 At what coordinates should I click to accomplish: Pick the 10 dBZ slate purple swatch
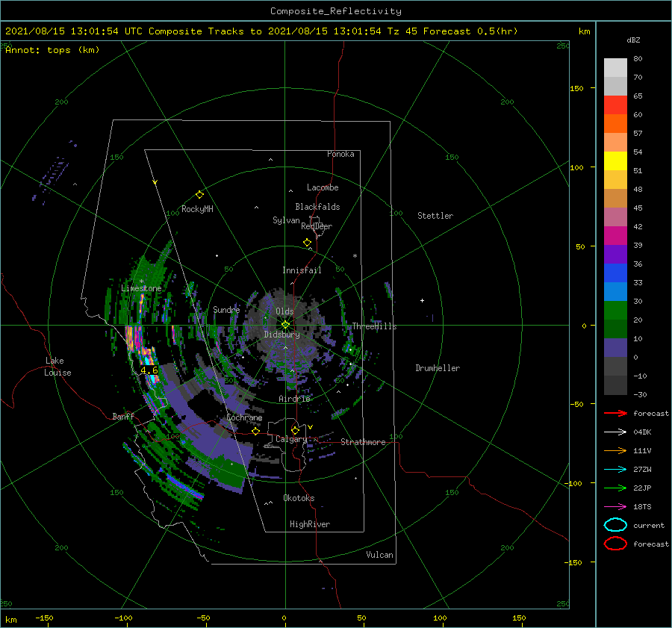coord(615,347)
